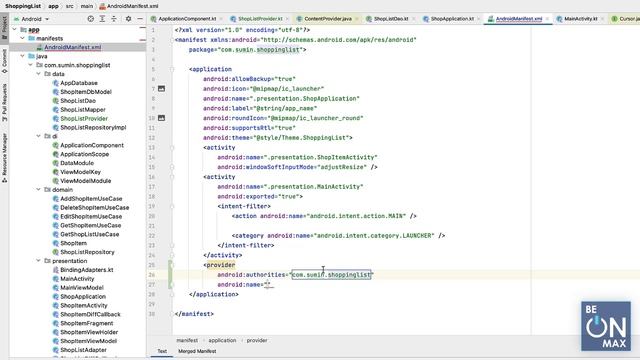Open ShopListMapper in project tree
This screenshot has width=640, height=360.
[83, 110]
